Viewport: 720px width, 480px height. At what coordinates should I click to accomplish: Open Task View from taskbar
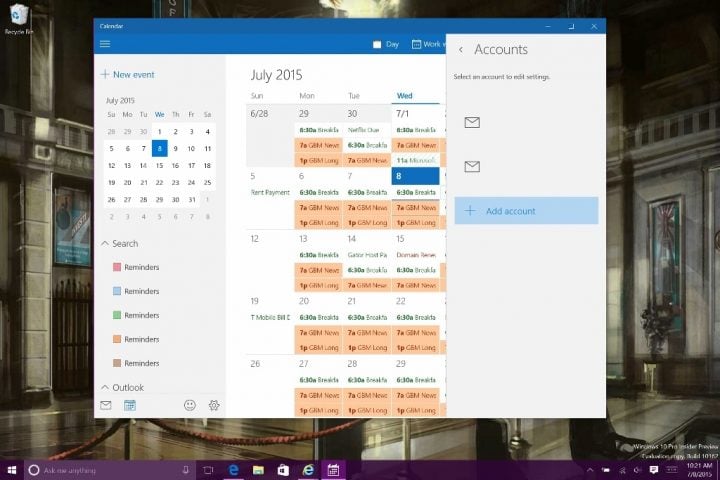208,470
